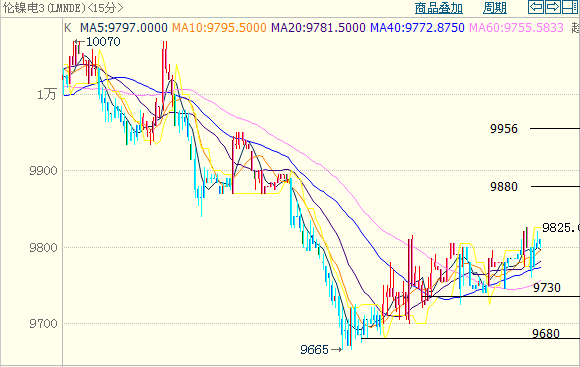Click the 9730 support line label
The width and height of the screenshot is (580, 367).
pyautogui.click(x=547, y=288)
